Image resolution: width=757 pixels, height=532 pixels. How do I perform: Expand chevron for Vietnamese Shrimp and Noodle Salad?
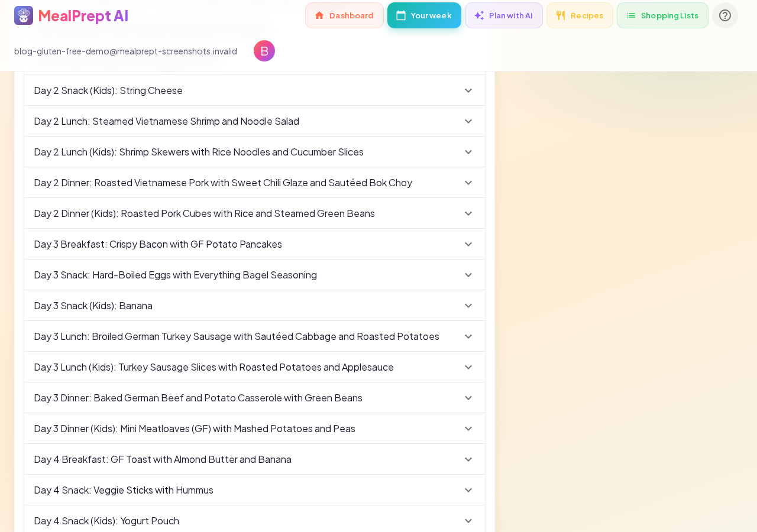[468, 121]
